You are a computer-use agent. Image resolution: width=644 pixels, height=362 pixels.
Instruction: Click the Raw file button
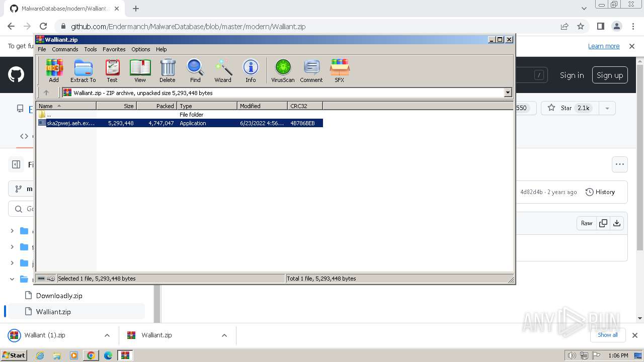587,223
